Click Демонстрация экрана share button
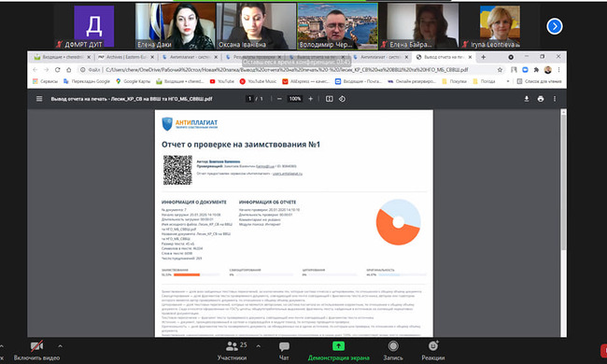The width and height of the screenshot is (607, 364). click(338, 350)
